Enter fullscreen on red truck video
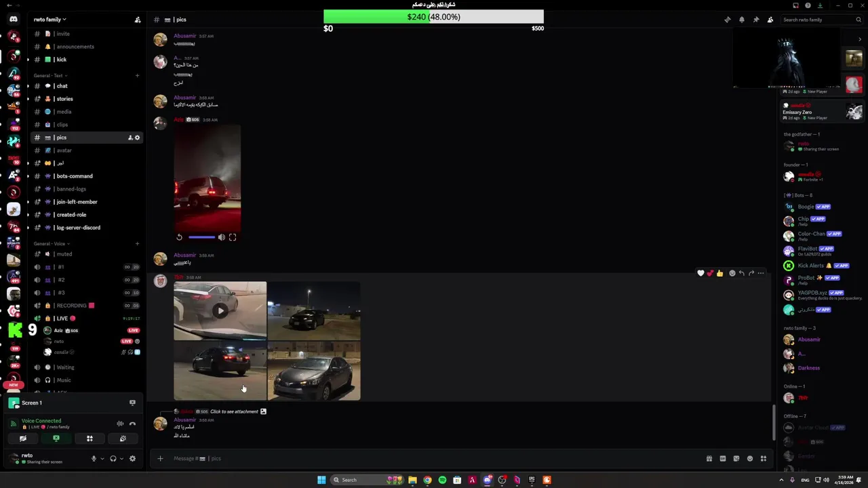 [x=233, y=237]
